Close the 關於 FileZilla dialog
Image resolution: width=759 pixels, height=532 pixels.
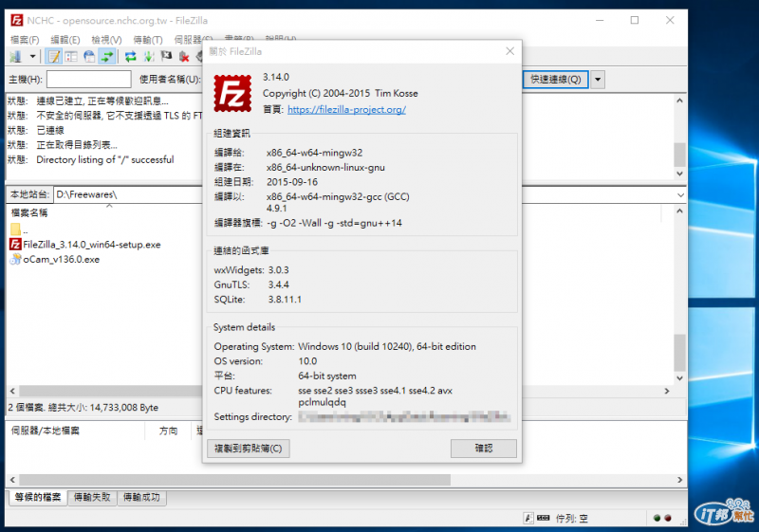(509, 51)
